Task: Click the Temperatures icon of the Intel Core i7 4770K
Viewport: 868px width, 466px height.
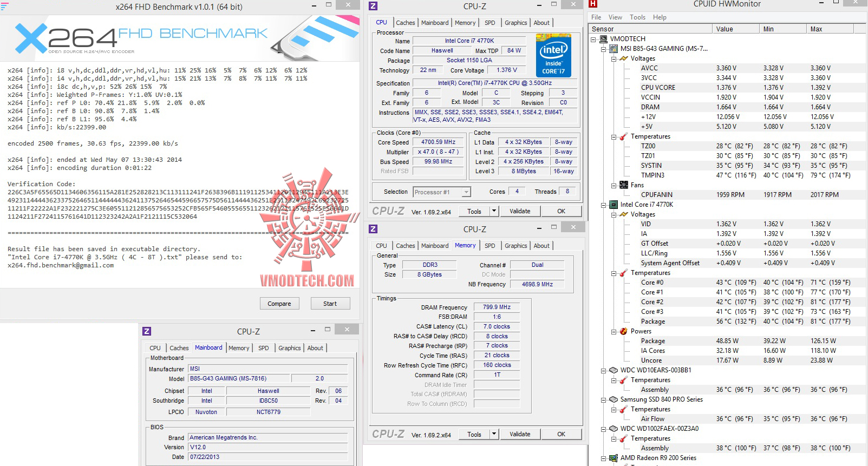Action: [x=624, y=273]
